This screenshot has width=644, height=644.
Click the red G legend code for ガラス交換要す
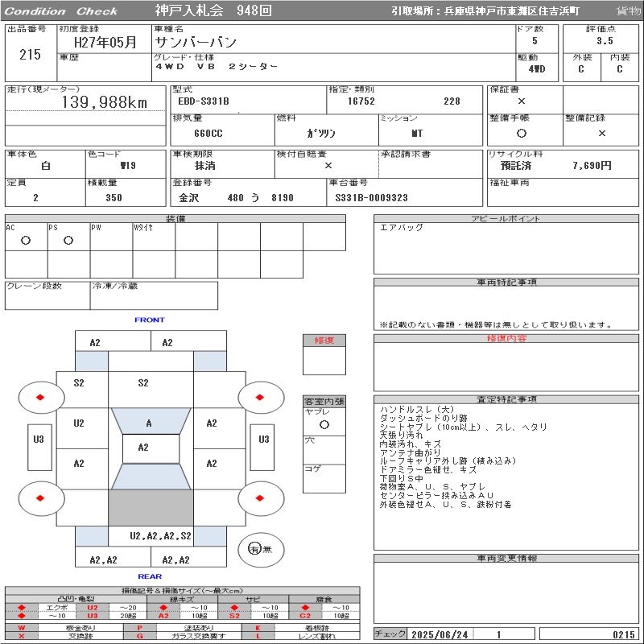tap(139, 636)
